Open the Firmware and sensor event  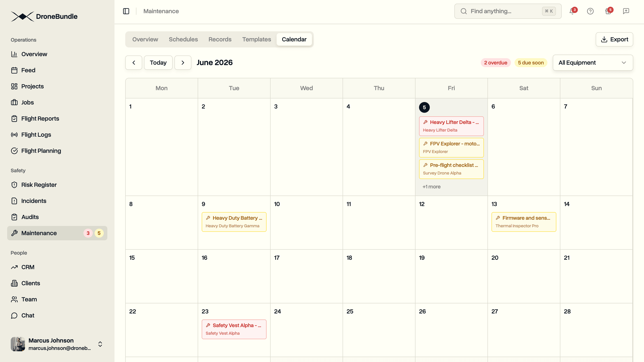coord(524,222)
